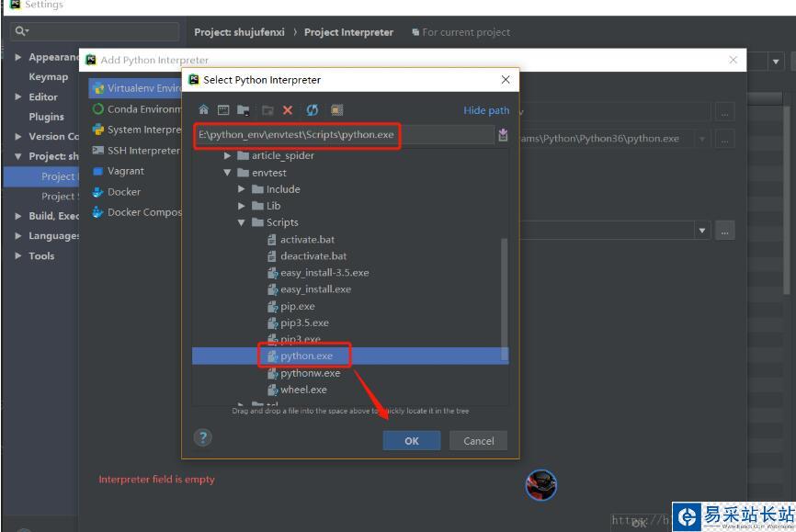
Task: Open recent paths history icon beside path field
Action: point(503,134)
